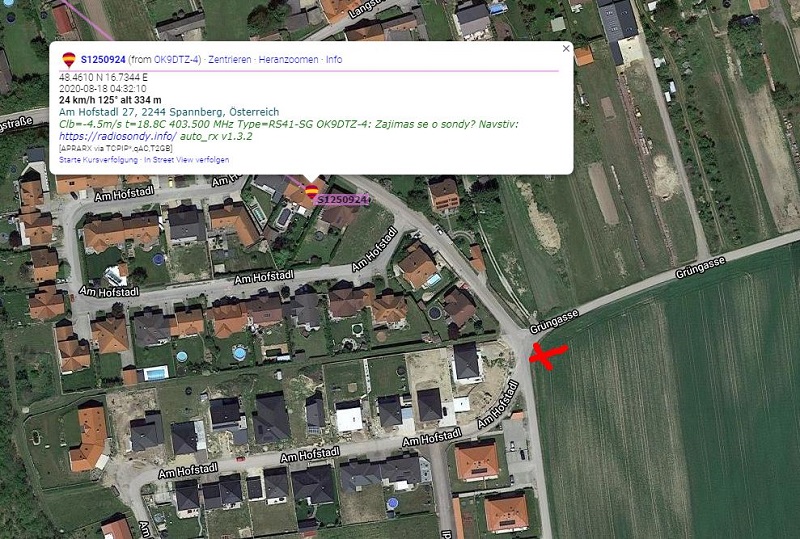The width and height of the screenshot is (800, 539).
Task: Click the pink track line above the popup
Action: click(x=88, y=19)
